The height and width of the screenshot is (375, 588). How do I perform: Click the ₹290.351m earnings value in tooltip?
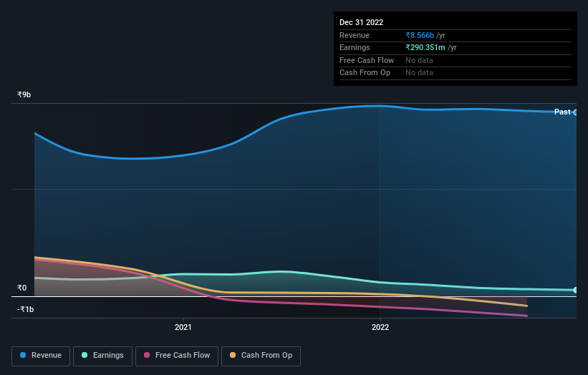tap(425, 47)
